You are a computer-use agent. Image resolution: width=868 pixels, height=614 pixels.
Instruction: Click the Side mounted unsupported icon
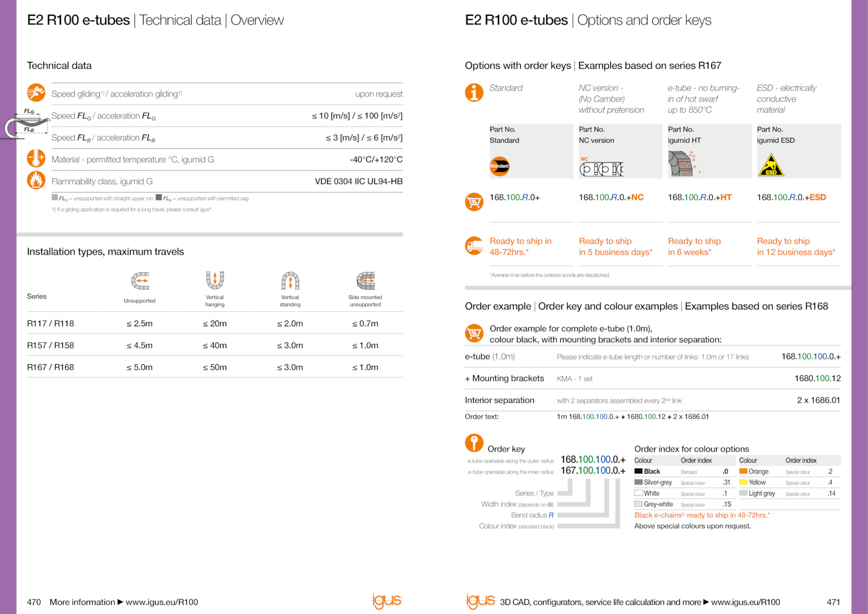pyautogui.click(x=366, y=281)
